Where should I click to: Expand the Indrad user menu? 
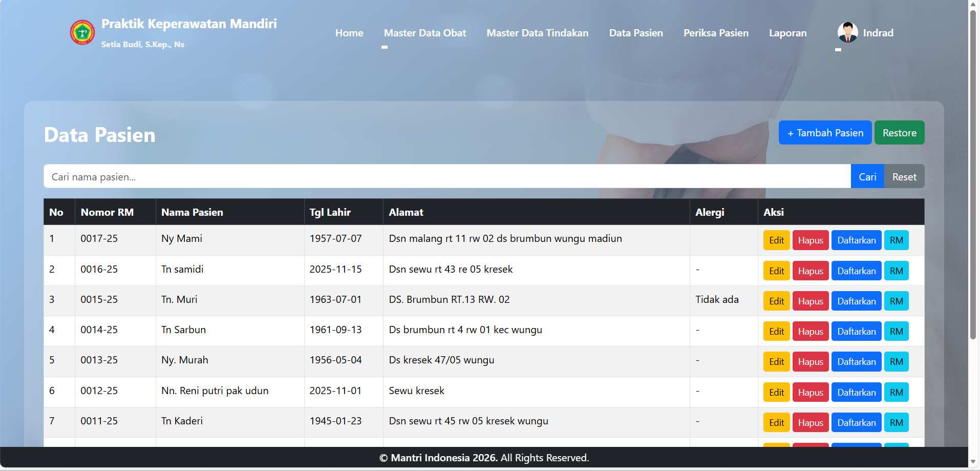[878, 33]
